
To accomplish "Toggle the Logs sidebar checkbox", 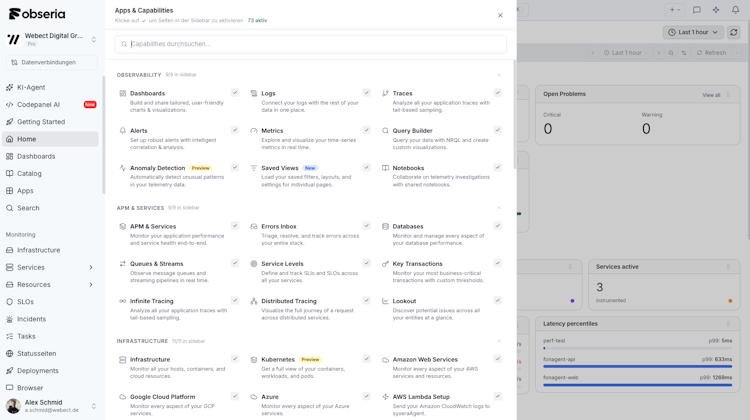I will tap(366, 93).
